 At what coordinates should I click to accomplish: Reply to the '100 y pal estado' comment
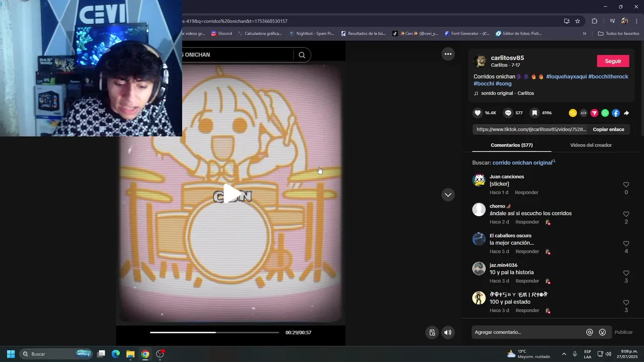tap(527, 310)
